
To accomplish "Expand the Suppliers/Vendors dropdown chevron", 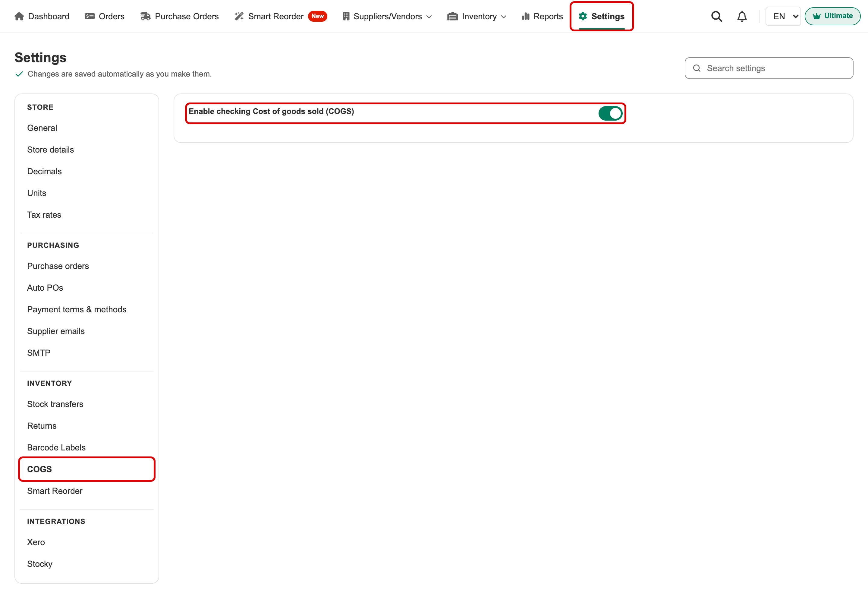I will point(429,17).
